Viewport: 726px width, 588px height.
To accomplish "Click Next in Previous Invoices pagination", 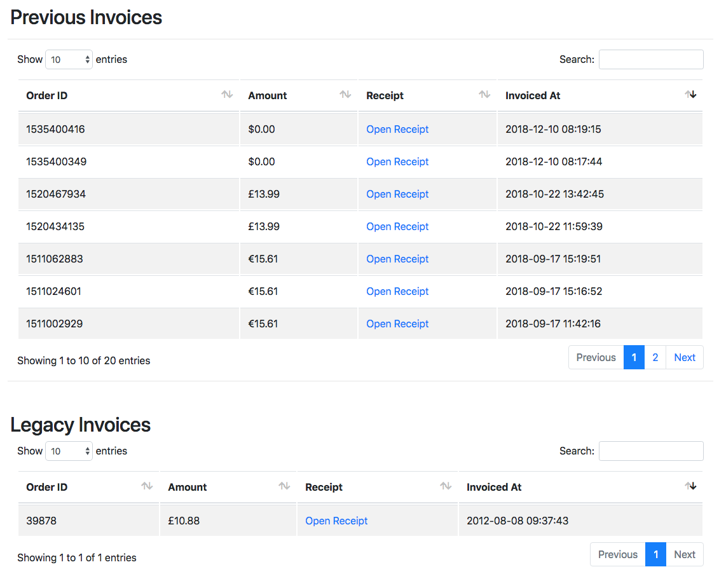I will [x=684, y=357].
